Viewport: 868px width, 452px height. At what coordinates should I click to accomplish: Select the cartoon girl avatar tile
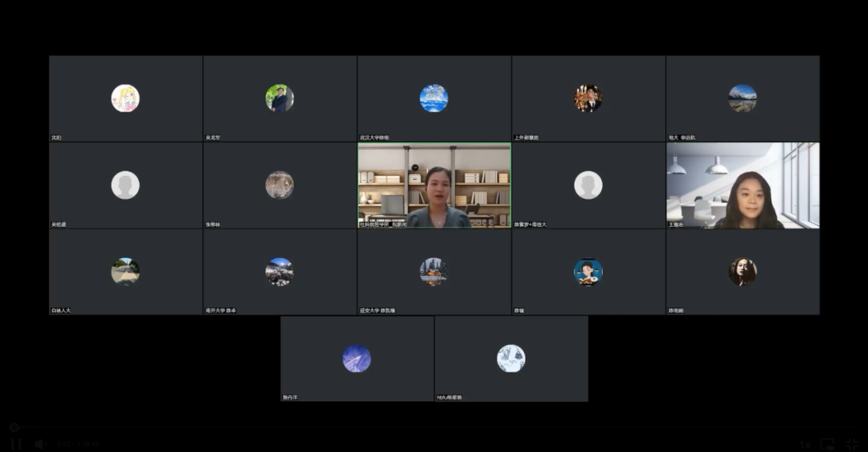point(125,98)
